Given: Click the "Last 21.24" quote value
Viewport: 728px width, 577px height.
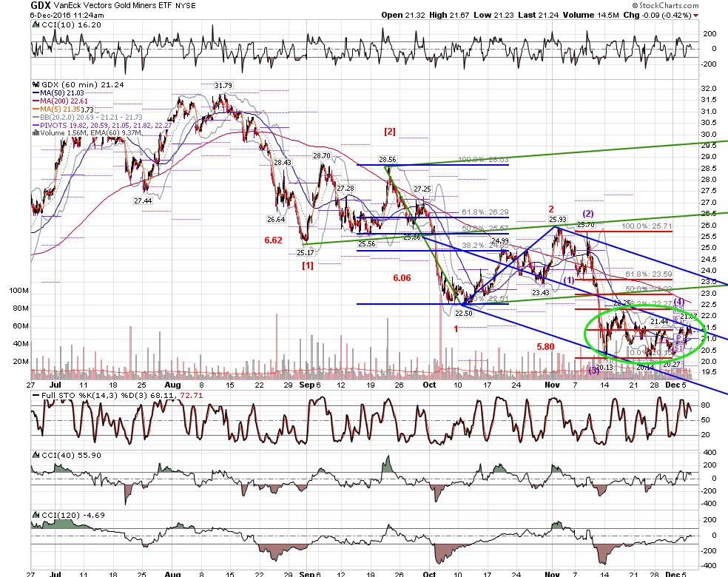Looking at the screenshot, I should point(539,16).
